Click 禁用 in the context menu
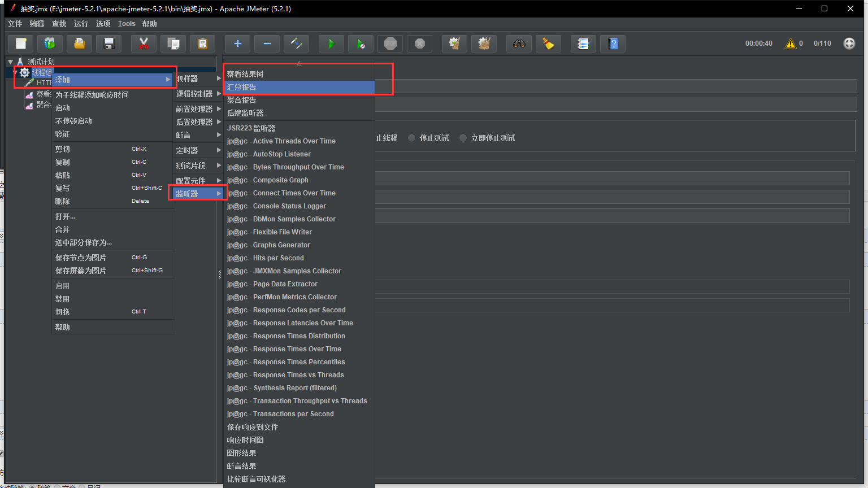The image size is (868, 488). pos(113,299)
